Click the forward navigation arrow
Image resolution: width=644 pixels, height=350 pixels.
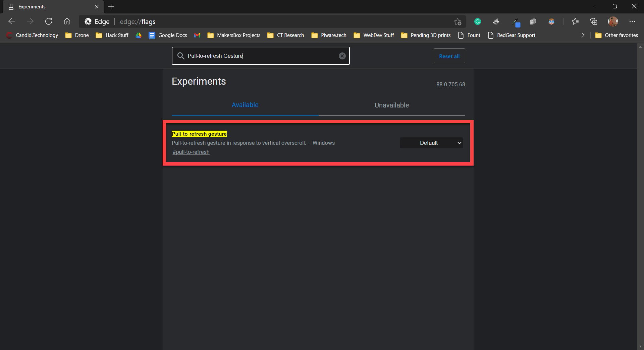(x=30, y=21)
